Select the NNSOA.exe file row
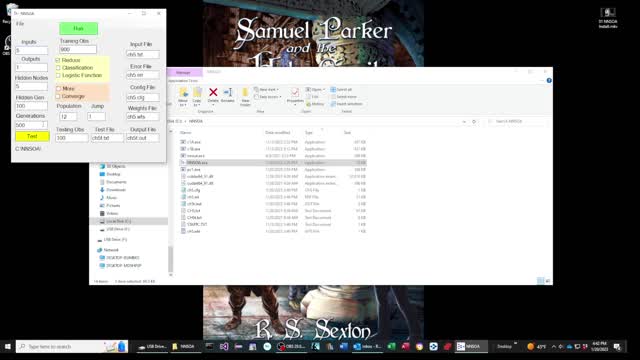640x360 pixels. coord(273,162)
